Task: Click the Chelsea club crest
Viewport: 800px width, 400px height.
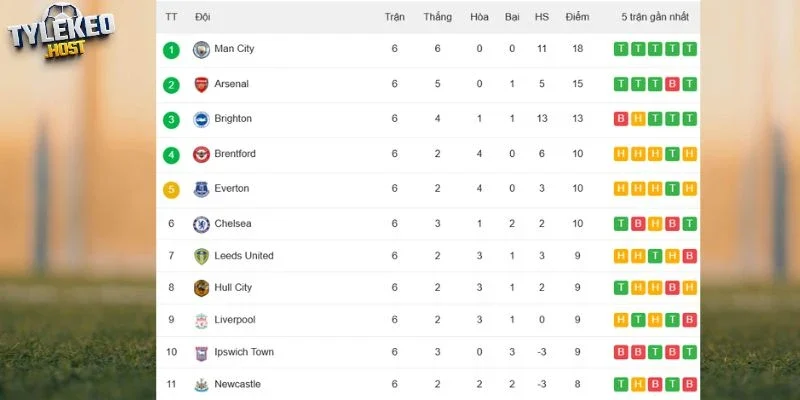Action: pyautogui.click(x=202, y=224)
